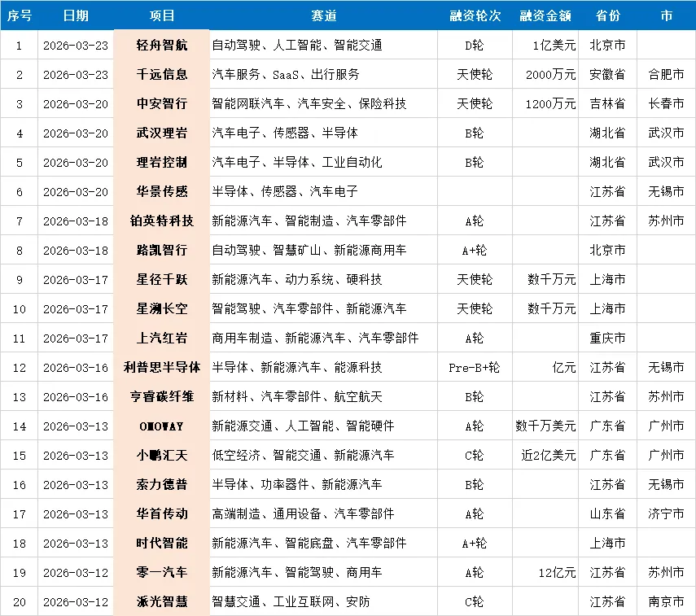Click the 合肥市 city cell
This screenshot has height=616, width=696.
pyautogui.click(x=666, y=74)
